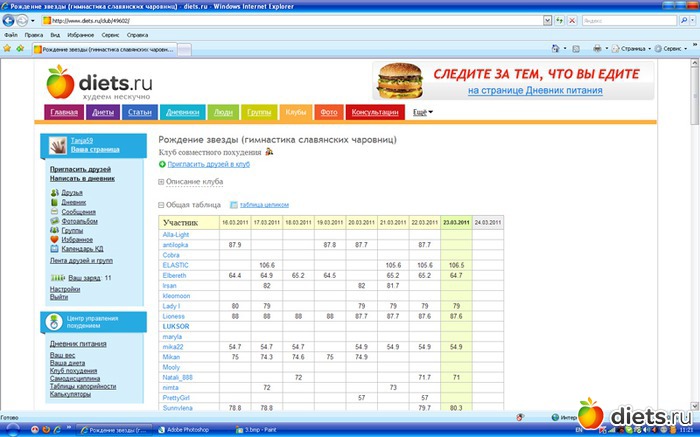The height and width of the screenshot is (437, 700).
Task: Click the Календарь КД calendar icon
Action: pyautogui.click(x=54, y=249)
